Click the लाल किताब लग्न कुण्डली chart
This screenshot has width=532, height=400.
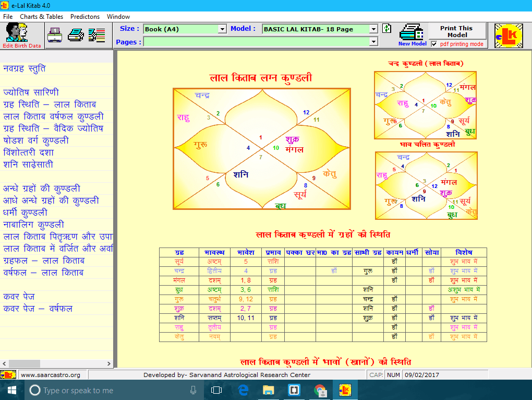pyautogui.click(x=262, y=149)
